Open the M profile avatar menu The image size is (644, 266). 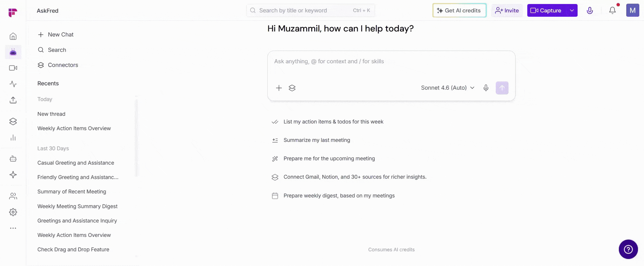(x=633, y=10)
